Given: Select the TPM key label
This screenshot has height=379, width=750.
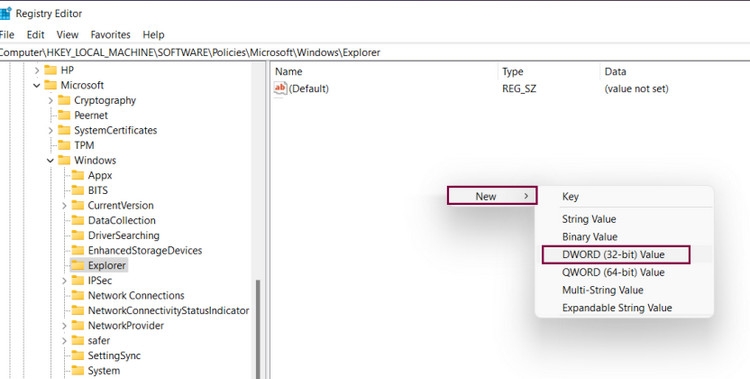Looking at the screenshot, I should (84, 145).
